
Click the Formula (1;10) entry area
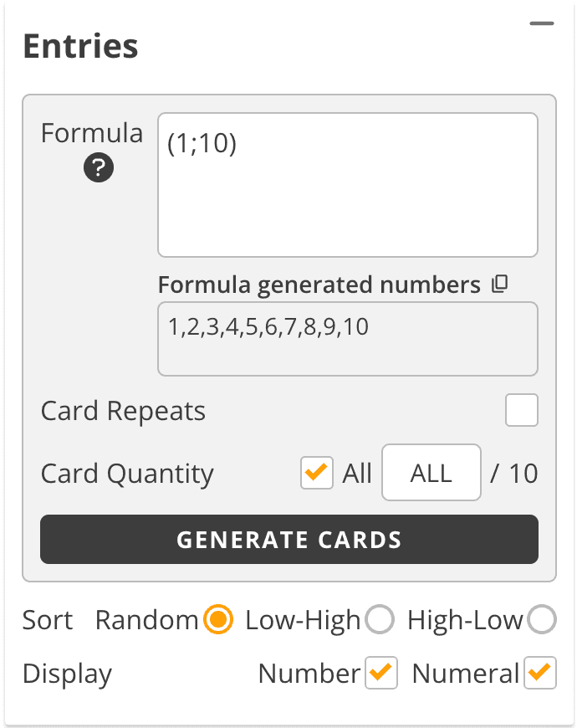(x=347, y=184)
